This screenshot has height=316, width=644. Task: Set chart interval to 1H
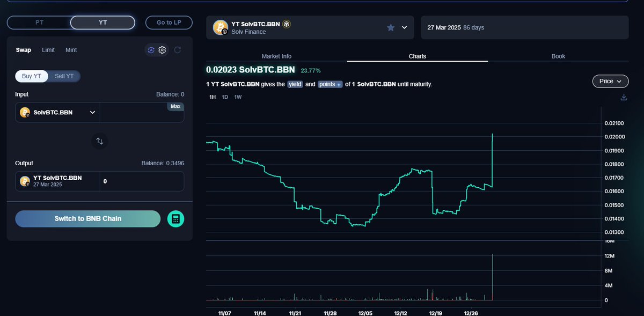point(213,97)
